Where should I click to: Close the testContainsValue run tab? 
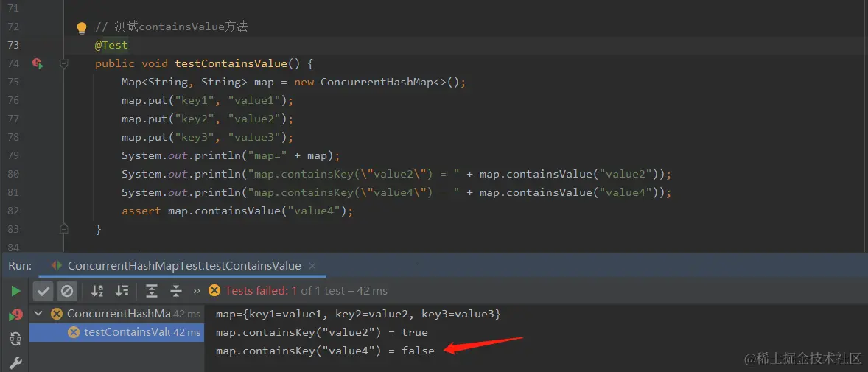[312, 266]
